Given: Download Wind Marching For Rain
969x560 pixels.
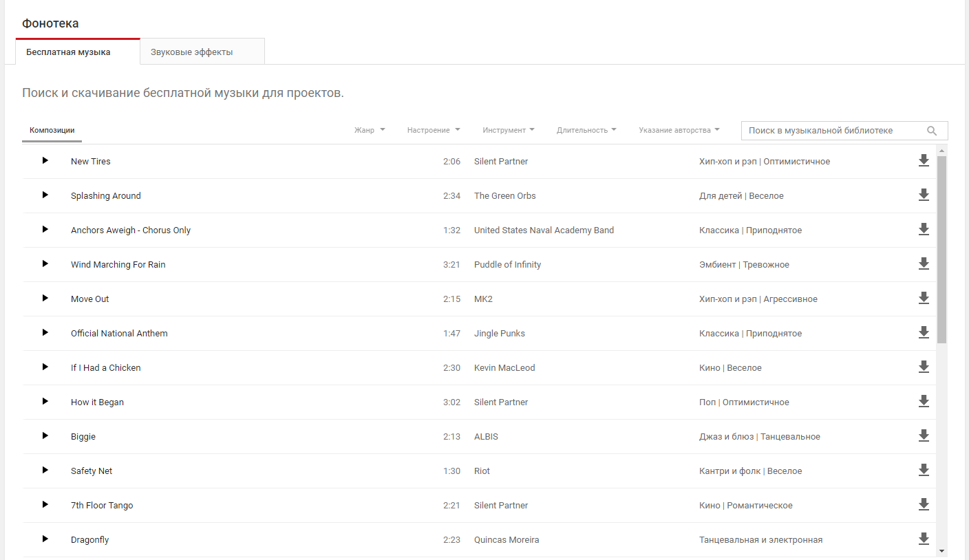Looking at the screenshot, I should coord(924,263).
